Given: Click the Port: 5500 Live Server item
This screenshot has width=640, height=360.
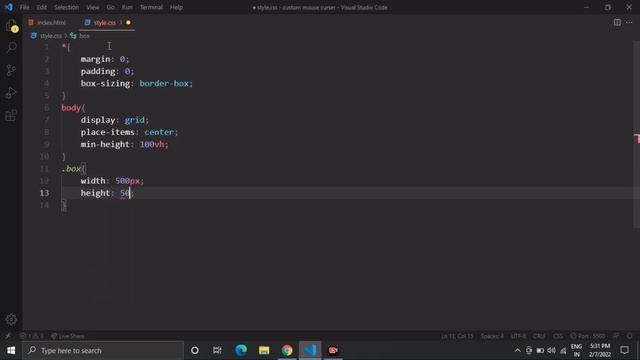Looking at the screenshot, I should coord(588,336).
